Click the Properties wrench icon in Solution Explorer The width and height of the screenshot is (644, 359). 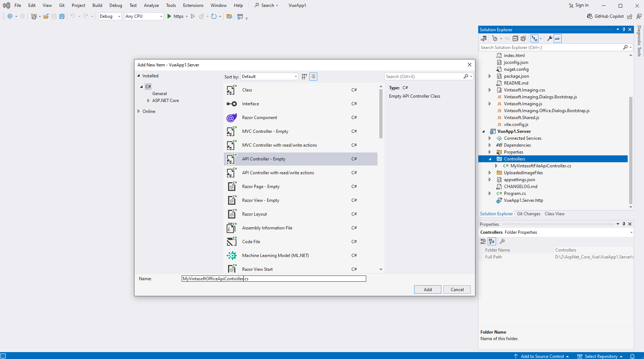[x=550, y=38]
